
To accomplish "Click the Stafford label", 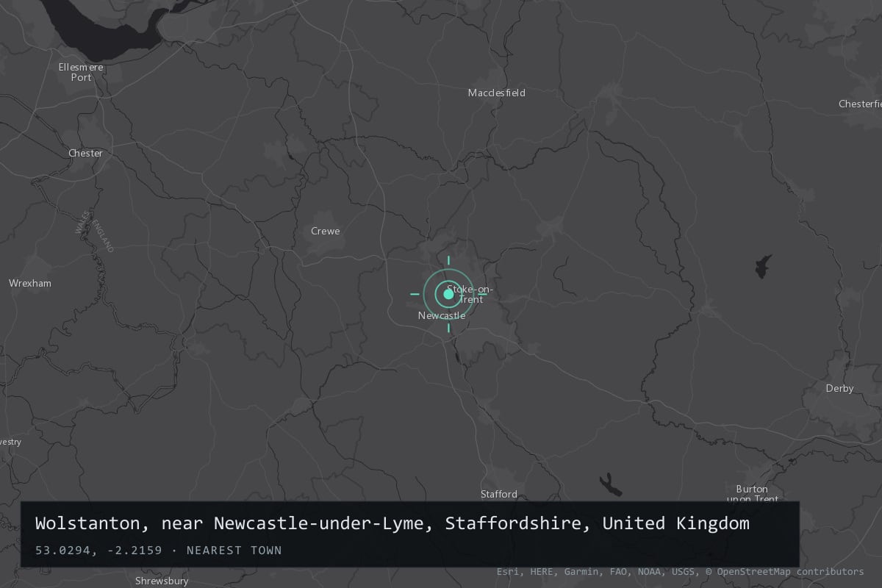I will click(x=499, y=494).
